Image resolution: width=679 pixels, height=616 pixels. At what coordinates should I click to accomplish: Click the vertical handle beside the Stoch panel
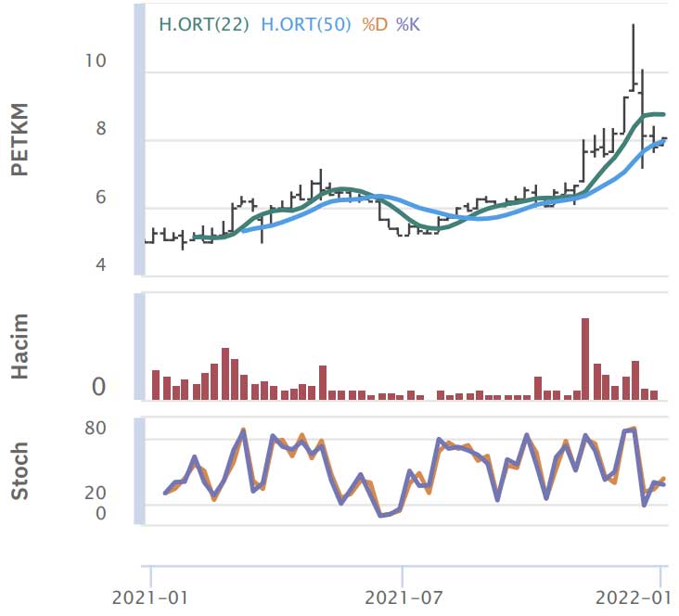click(139, 471)
